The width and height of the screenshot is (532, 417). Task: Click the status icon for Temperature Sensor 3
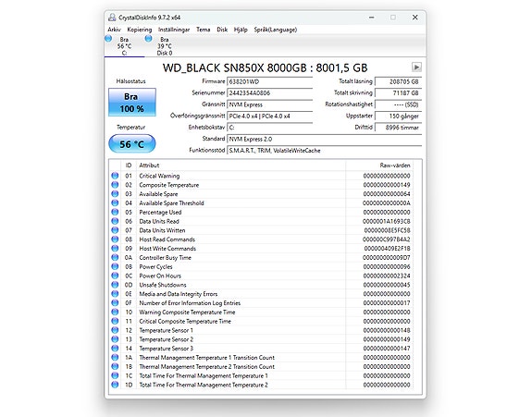click(115, 349)
